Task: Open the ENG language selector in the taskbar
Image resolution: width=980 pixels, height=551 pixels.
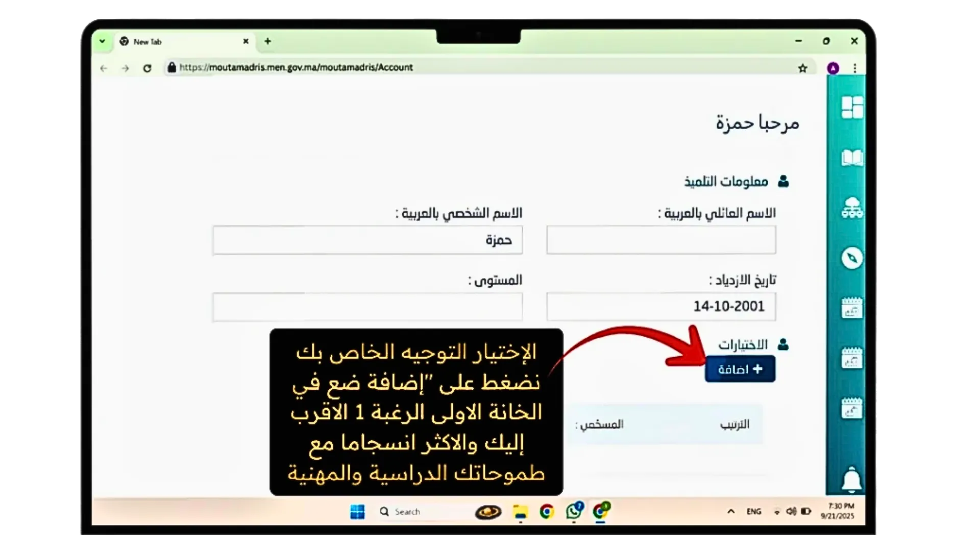Action: tap(754, 511)
